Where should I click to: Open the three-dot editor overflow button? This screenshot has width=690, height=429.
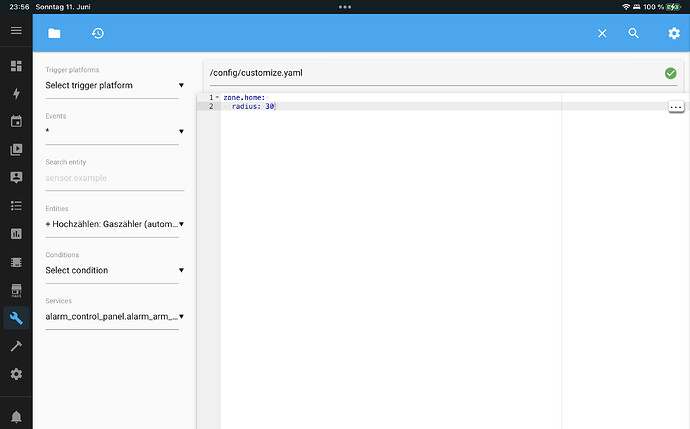click(x=676, y=107)
